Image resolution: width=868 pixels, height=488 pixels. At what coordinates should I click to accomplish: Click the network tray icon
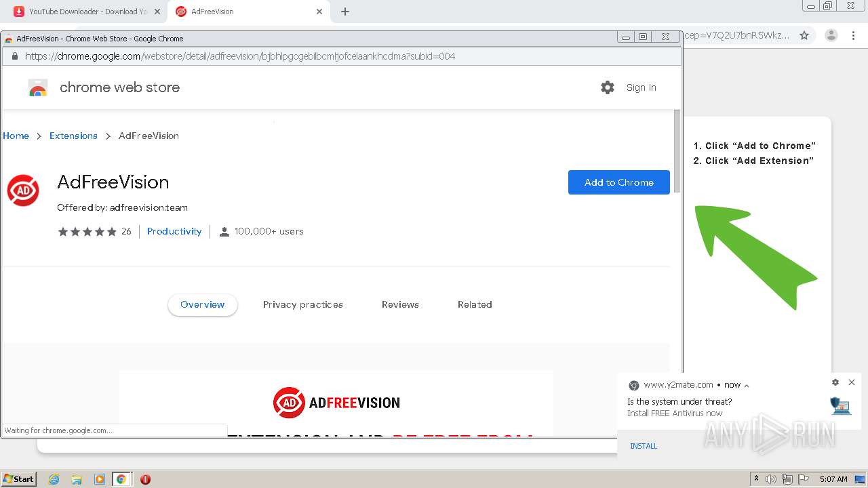pos(787,479)
